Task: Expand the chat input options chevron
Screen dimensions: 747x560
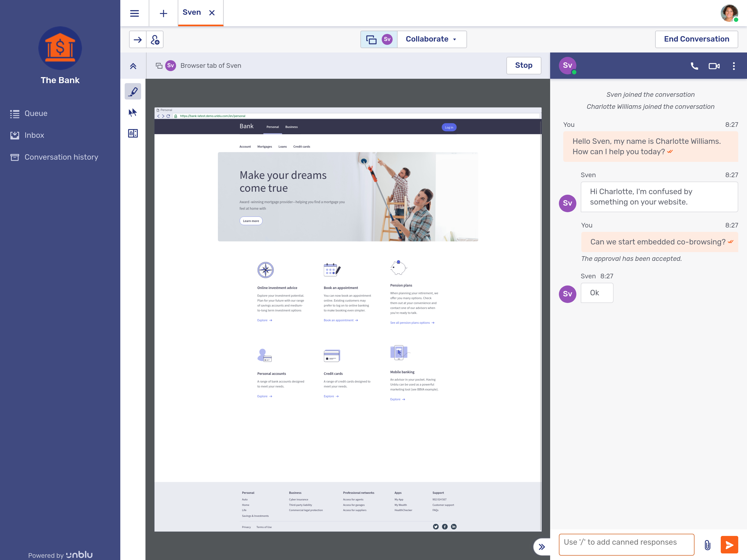Action: [x=542, y=547]
